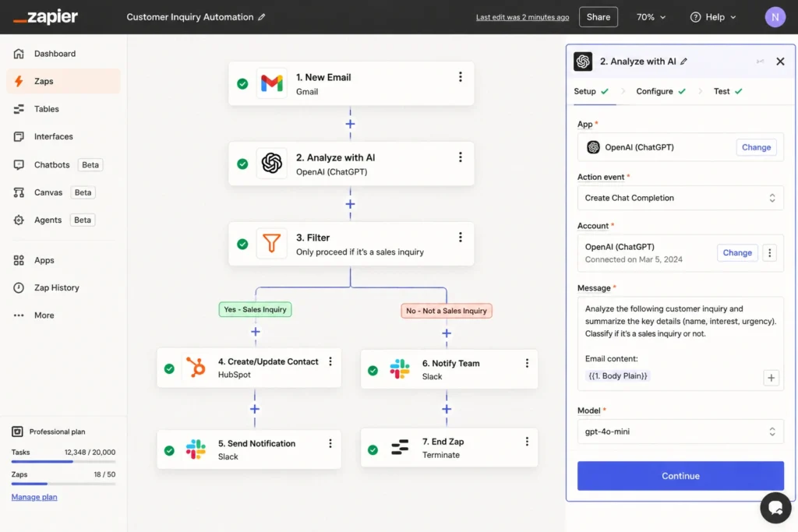
Task: Change the OpenAI (ChatGPT) app
Action: [x=756, y=147]
